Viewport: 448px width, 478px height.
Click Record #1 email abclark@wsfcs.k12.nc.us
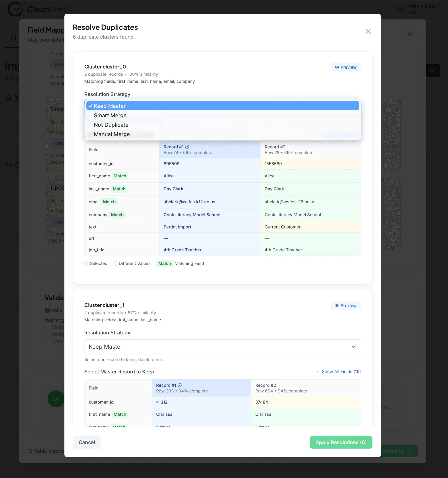[x=189, y=202]
